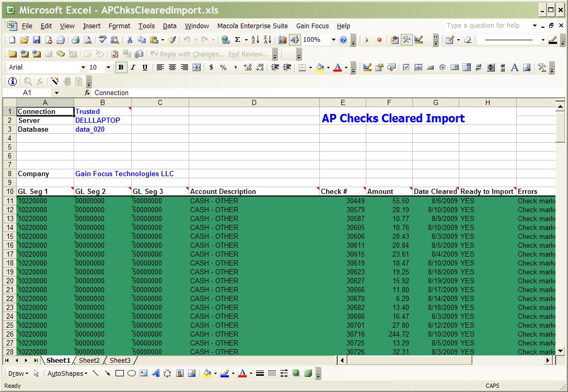Open the Font size dropdown
The height and width of the screenshot is (392, 568).
(x=108, y=67)
